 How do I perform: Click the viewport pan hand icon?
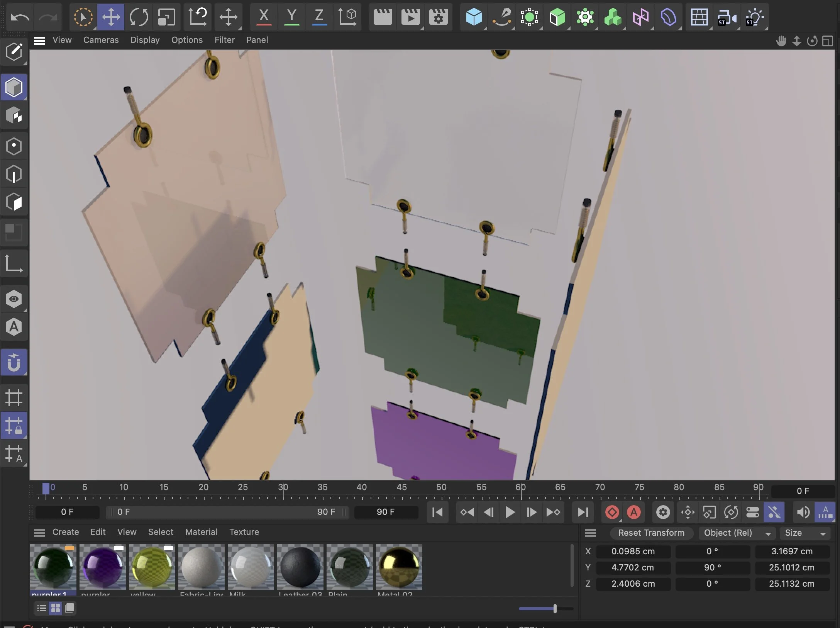click(781, 41)
